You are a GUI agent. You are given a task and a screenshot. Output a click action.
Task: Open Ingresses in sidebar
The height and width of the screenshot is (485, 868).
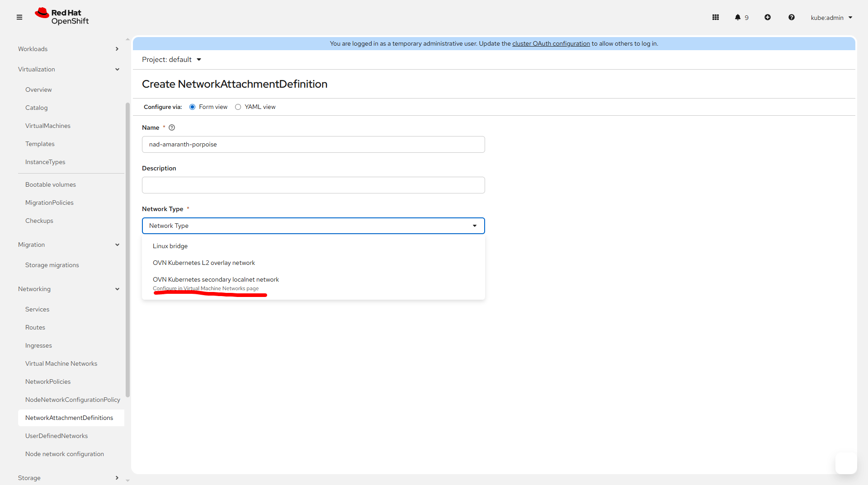[38, 345]
